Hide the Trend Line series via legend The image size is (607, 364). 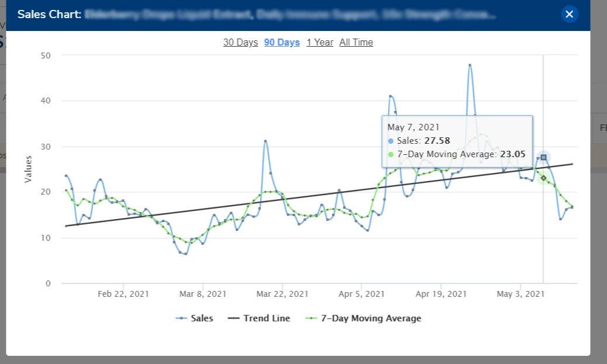pos(266,318)
